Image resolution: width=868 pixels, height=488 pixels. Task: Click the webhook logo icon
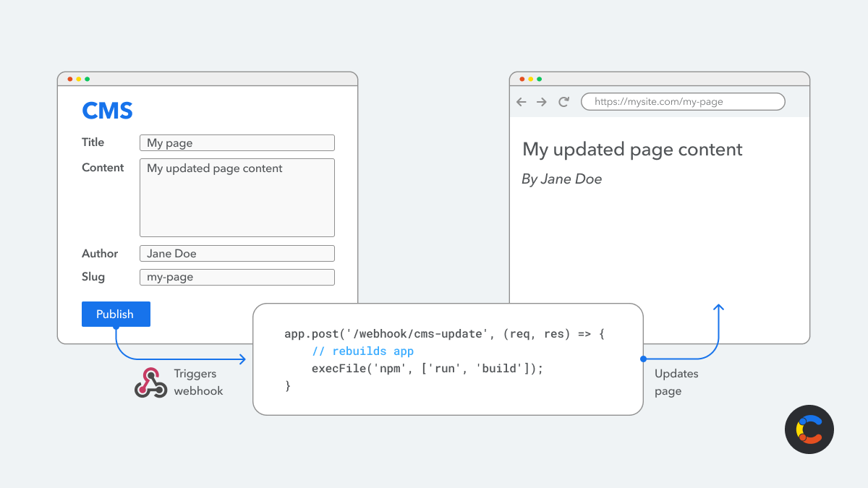[150, 382]
